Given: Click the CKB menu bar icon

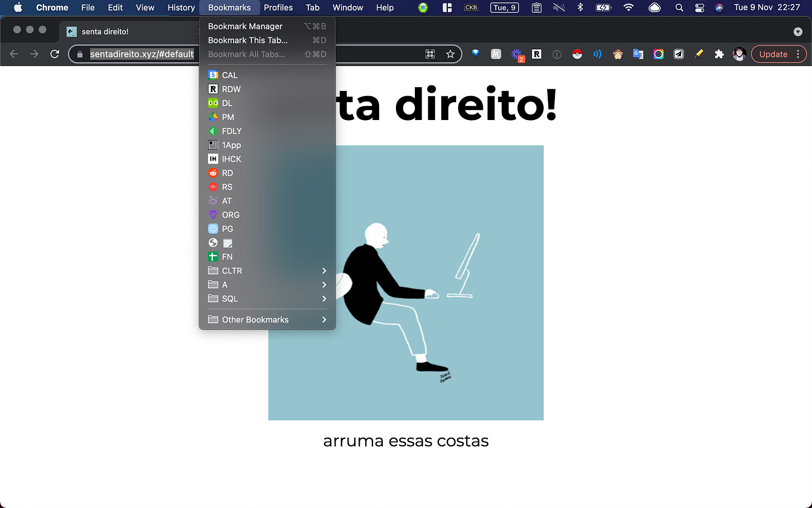Looking at the screenshot, I should tap(471, 7).
